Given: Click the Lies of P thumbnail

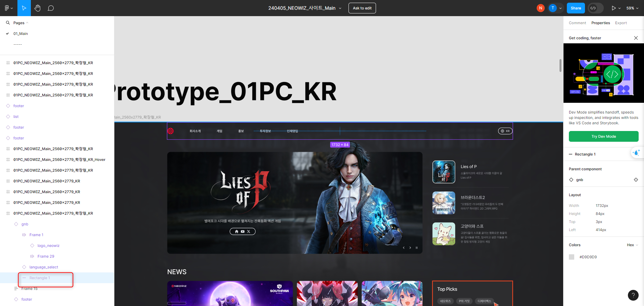Looking at the screenshot, I should pos(444,172).
